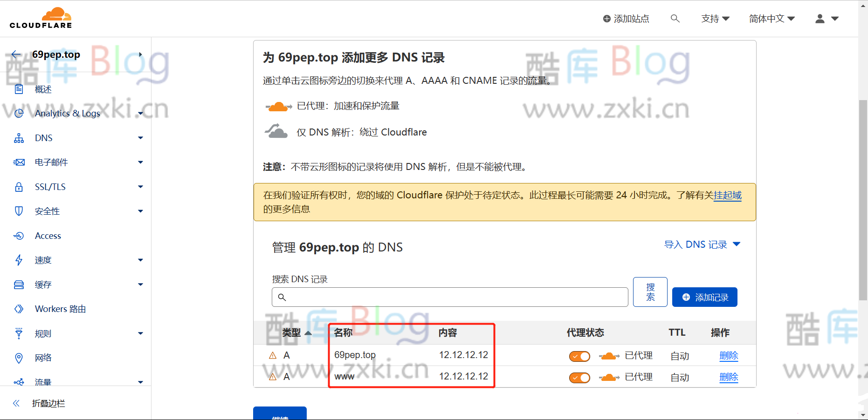The image size is (868, 420).
Task: Open Workers 路由 from the sidebar
Action: (x=60, y=308)
